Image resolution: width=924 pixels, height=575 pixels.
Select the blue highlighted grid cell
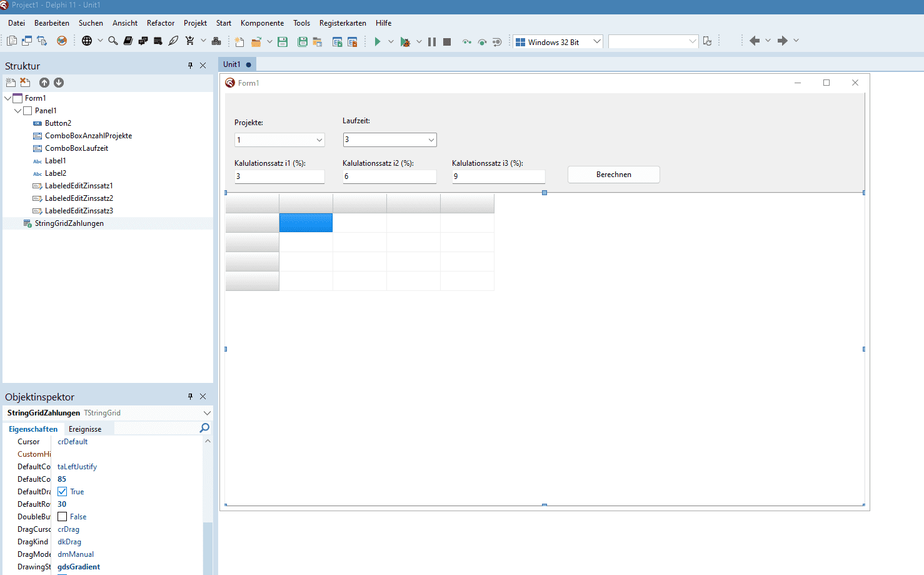(x=306, y=223)
